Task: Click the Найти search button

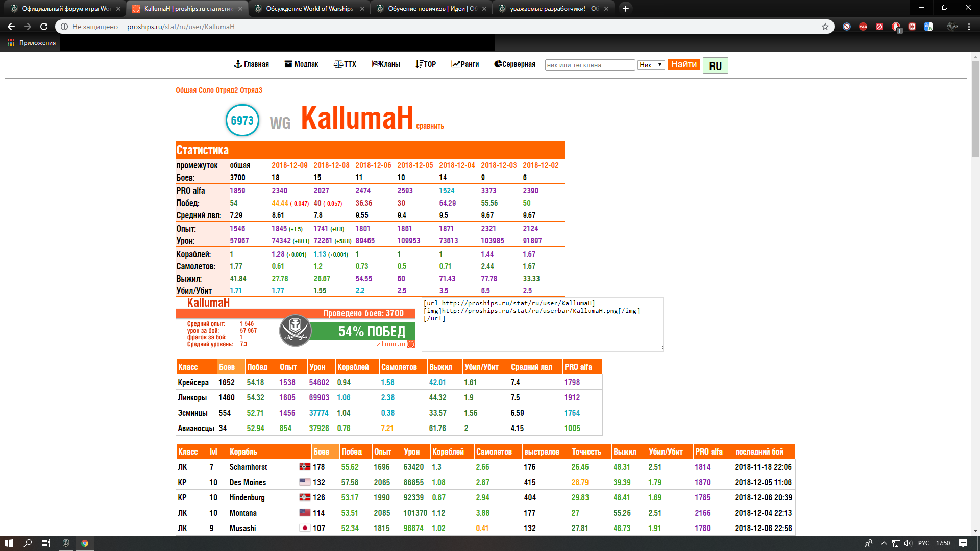Action: click(x=684, y=64)
